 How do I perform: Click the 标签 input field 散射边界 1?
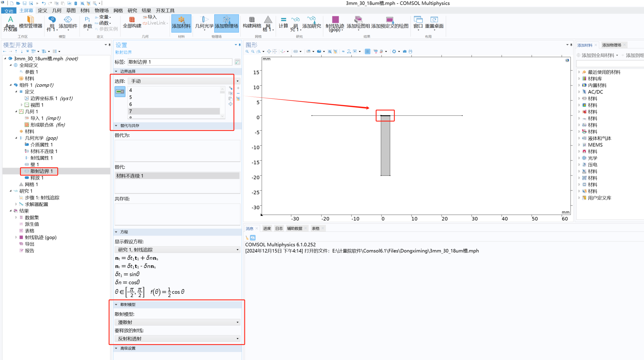[x=180, y=62]
